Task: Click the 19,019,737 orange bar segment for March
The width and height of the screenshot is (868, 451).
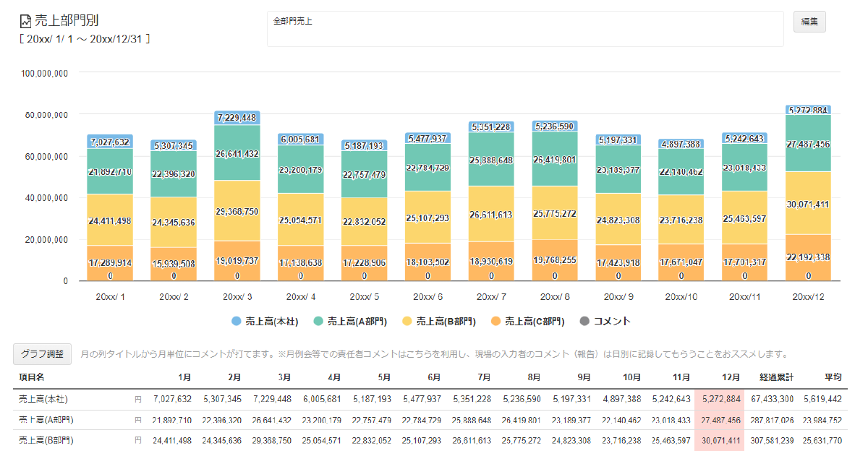Action: 237,261
